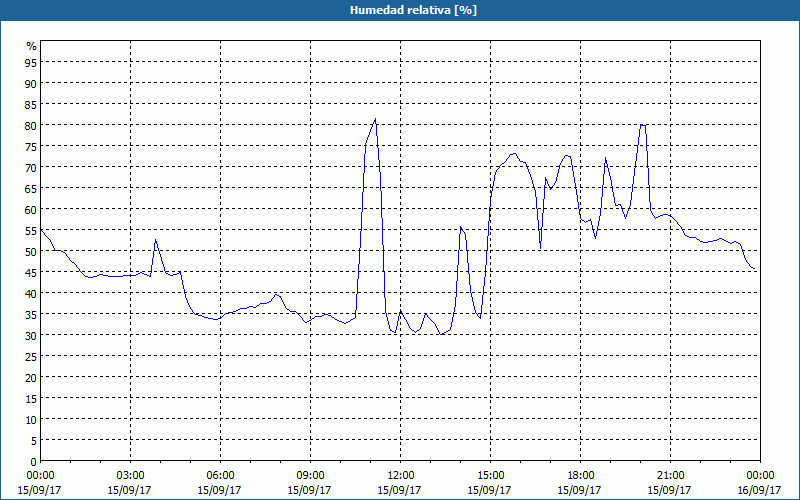Select the y-axis value label '90'

coord(31,83)
